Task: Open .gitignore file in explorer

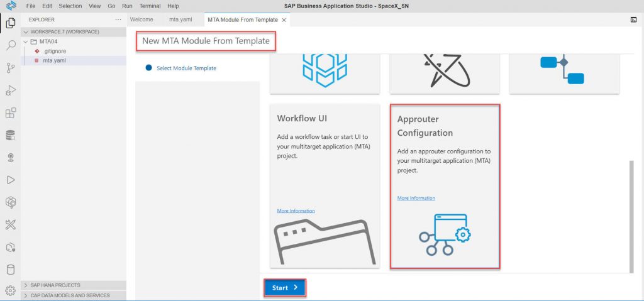Action: (x=74, y=51)
